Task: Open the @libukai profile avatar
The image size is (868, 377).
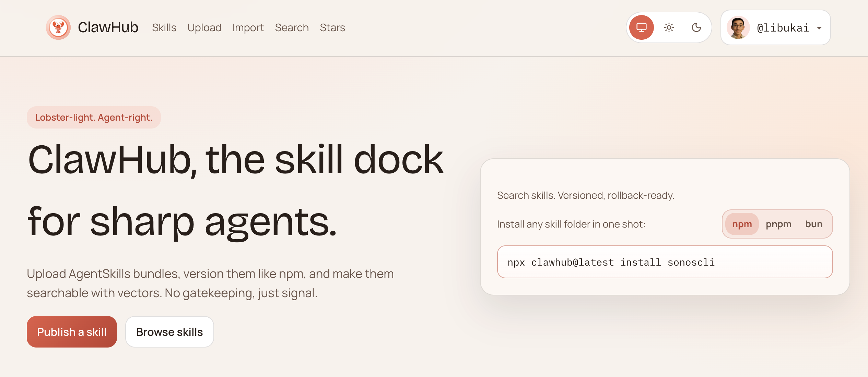Action: tap(738, 27)
